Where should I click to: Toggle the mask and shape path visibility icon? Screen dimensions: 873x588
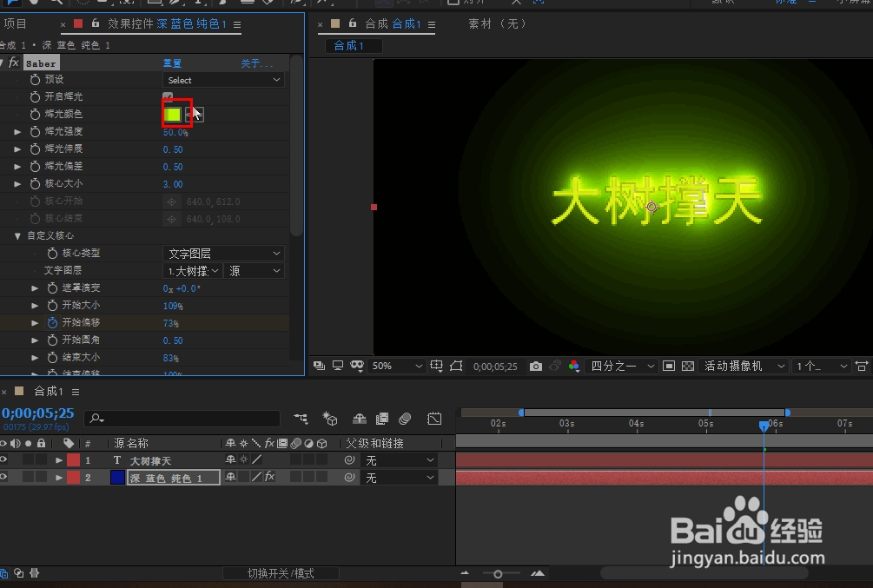[357, 366]
